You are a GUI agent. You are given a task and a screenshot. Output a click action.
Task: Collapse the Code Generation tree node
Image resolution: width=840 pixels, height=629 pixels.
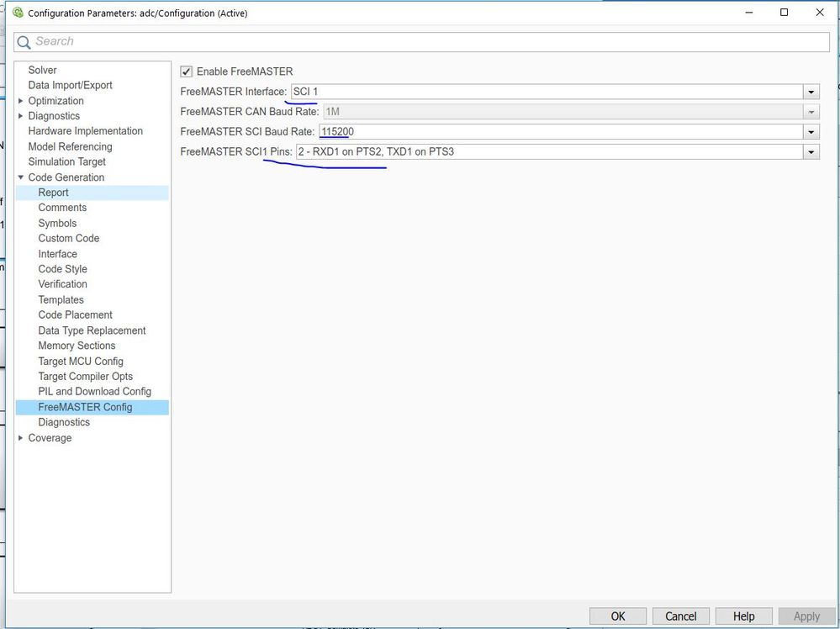click(x=20, y=177)
